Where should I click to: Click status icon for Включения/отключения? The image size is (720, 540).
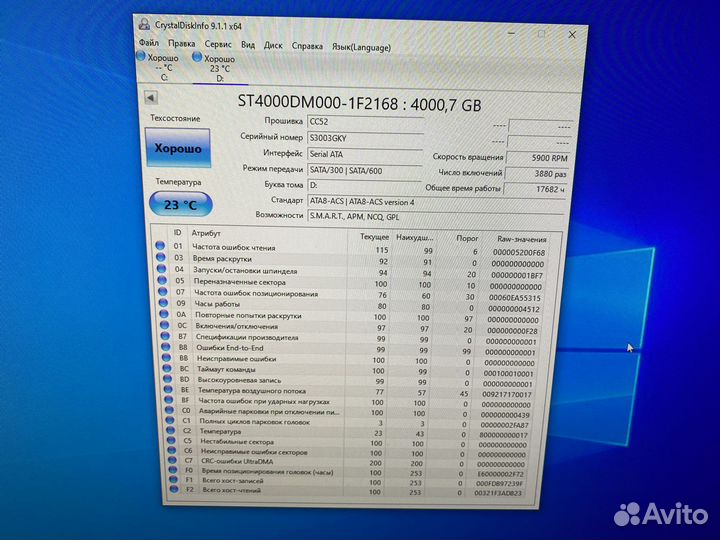(x=165, y=325)
